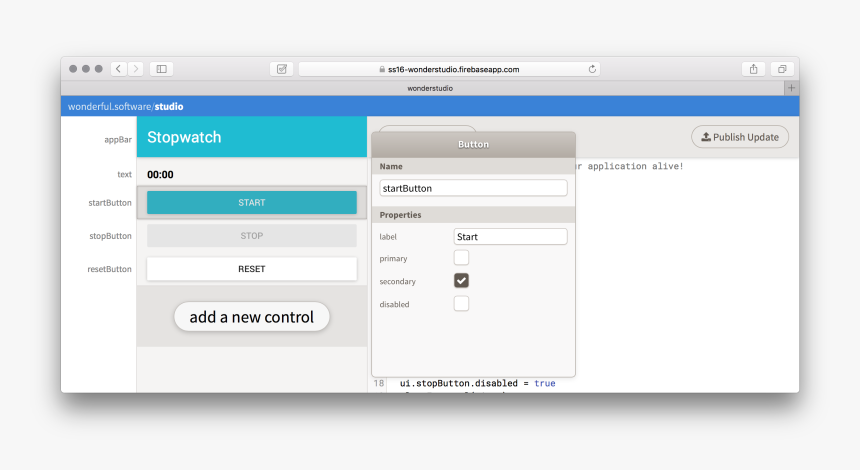Click the 'application alive!' text in the editor

pyautogui.click(x=636, y=166)
